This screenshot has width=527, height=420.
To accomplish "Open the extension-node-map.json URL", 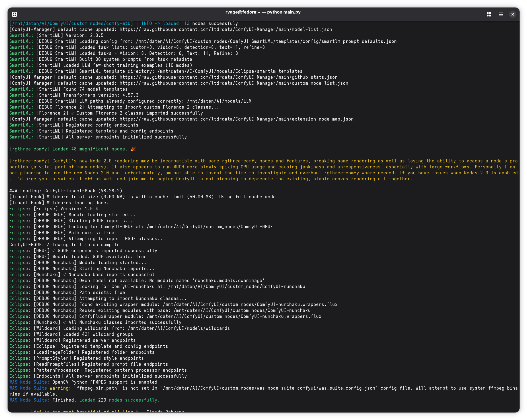I will (237, 119).
